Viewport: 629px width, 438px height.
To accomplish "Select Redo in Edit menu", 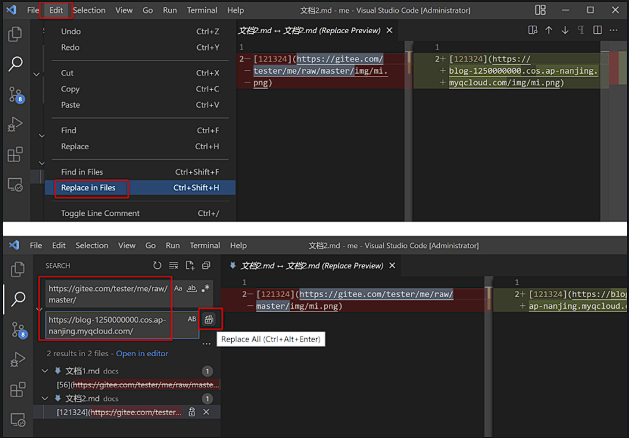I will tap(140, 47).
